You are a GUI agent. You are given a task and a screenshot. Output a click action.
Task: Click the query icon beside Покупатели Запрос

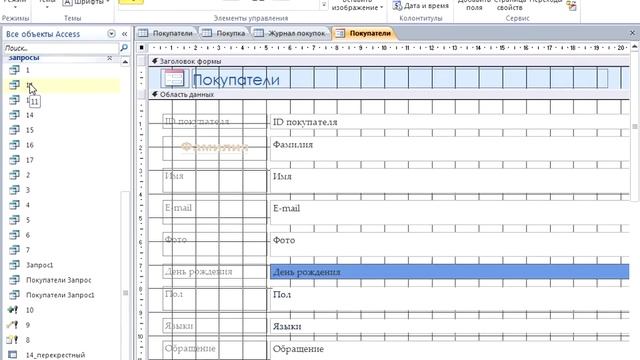coord(14,280)
